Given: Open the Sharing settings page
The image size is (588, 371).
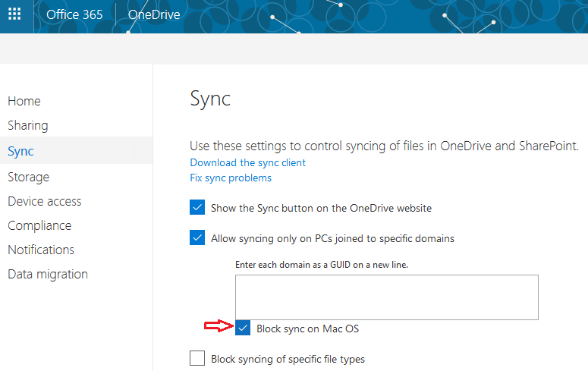Looking at the screenshot, I should 28,125.
